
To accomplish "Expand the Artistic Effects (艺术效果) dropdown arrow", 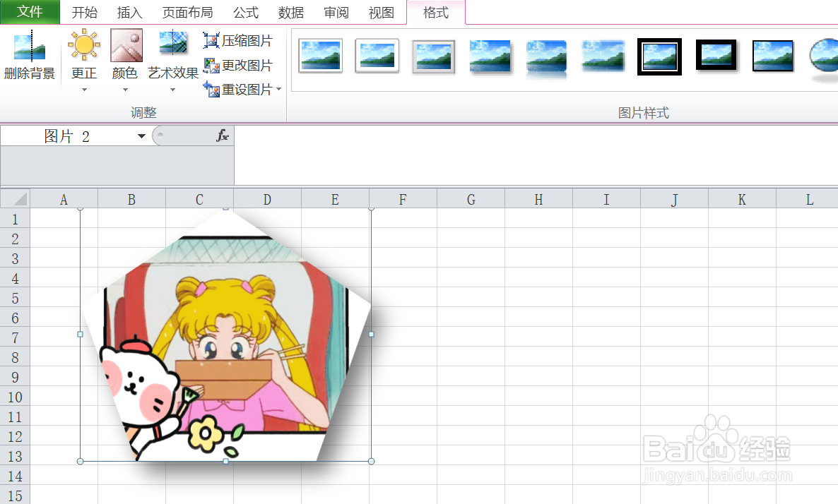I will click(172, 90).
